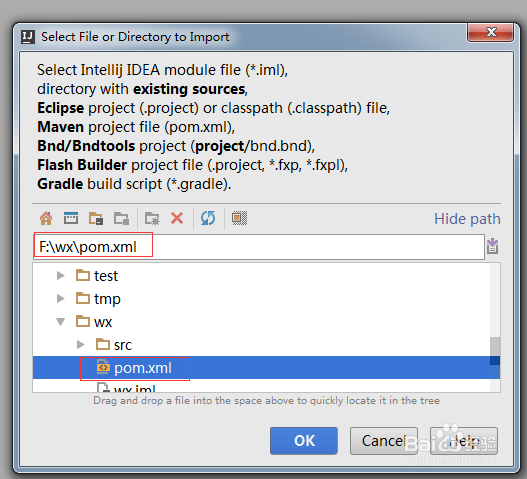
Task: Expand the test folder
Action: [x=60, y=276]
